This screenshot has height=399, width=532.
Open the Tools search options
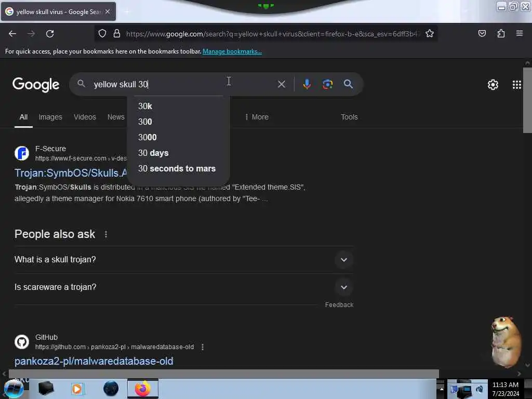(x=349, y=117)
